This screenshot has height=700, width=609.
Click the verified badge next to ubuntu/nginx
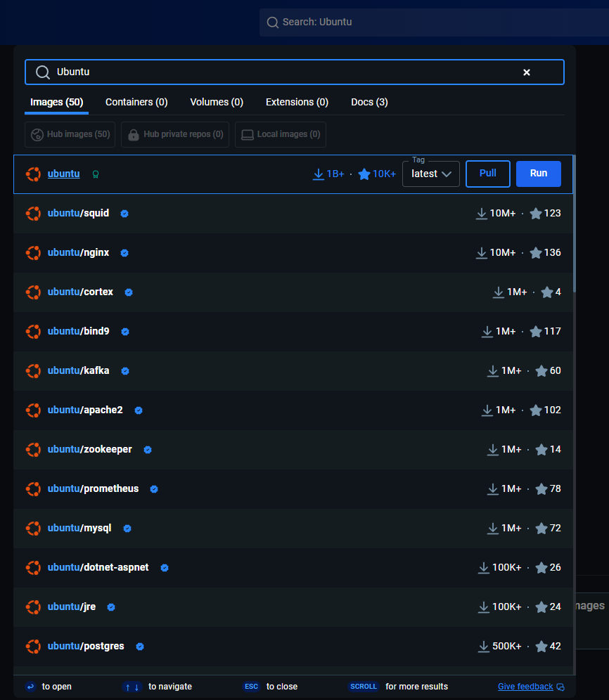pyautogui.click(x=124, y=253)
